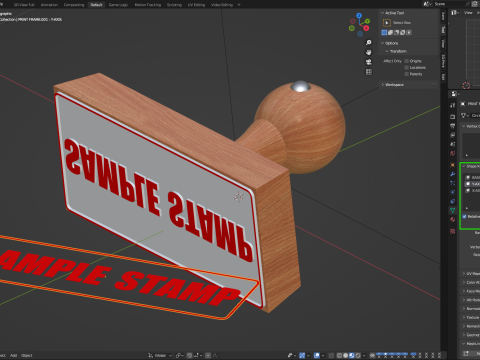
Task: Collapse the Options panel
Action: (x=382, y=43)
